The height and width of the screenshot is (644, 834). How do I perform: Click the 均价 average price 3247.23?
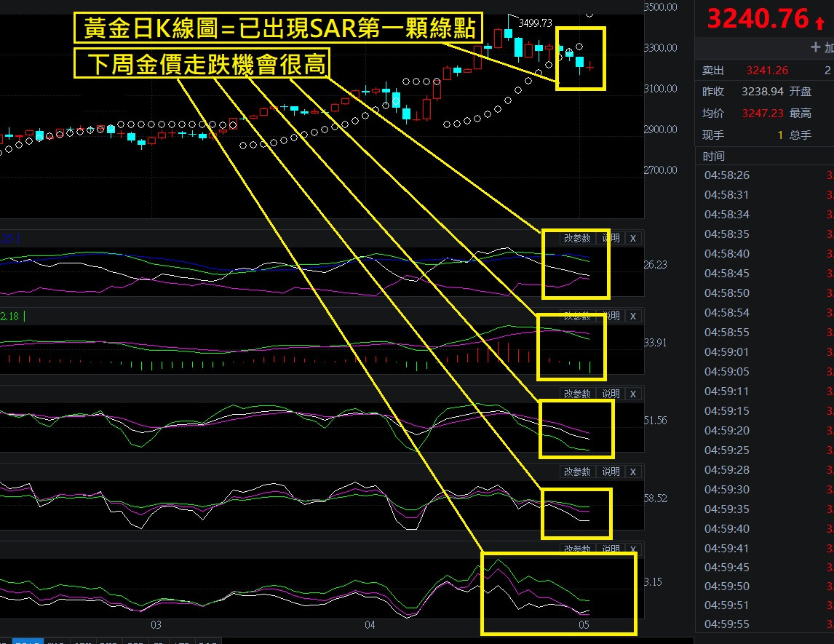pos(762,113)
